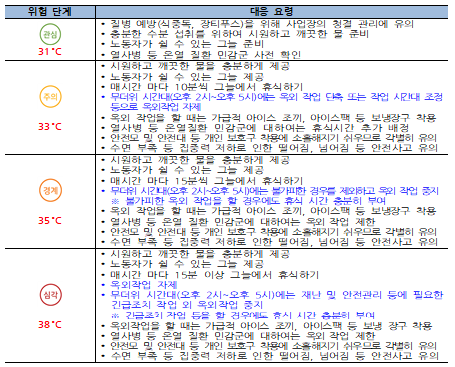
Task: Select '노동자가 쉴 수 있는 그늘 제공' in 경계 row
Action: [x=187, y=170]
